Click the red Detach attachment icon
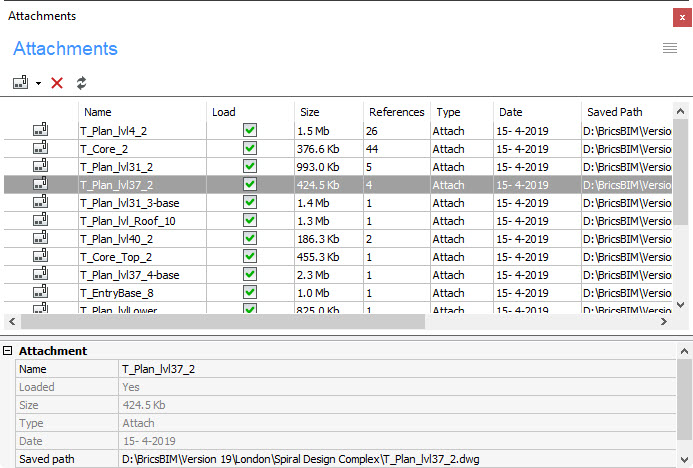Image resolution: width=693 pixels, height=468 pixels. [57, 83]
